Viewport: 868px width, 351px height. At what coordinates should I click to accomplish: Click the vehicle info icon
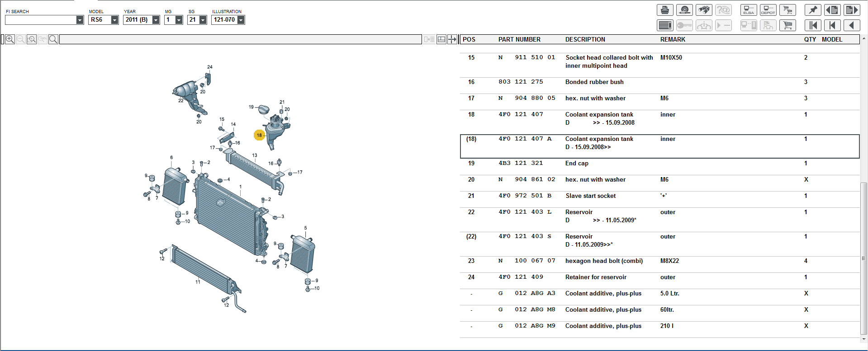tap(704, 25)
